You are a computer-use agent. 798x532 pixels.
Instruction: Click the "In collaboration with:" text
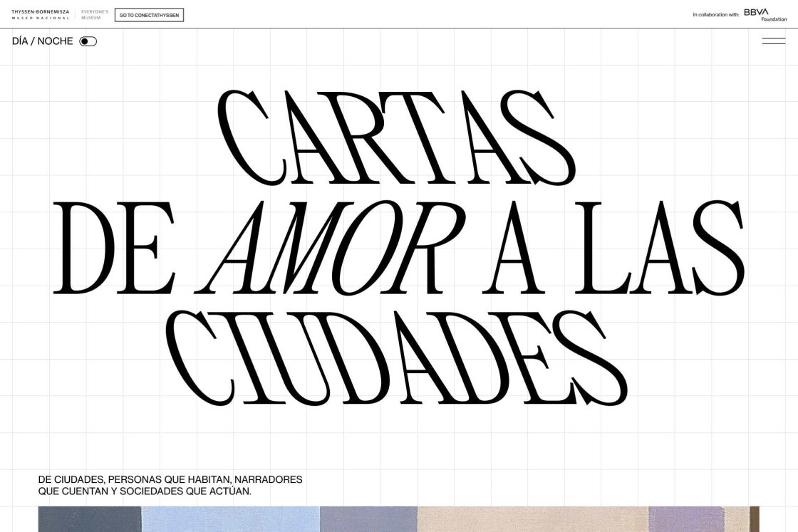coord(715,15)
